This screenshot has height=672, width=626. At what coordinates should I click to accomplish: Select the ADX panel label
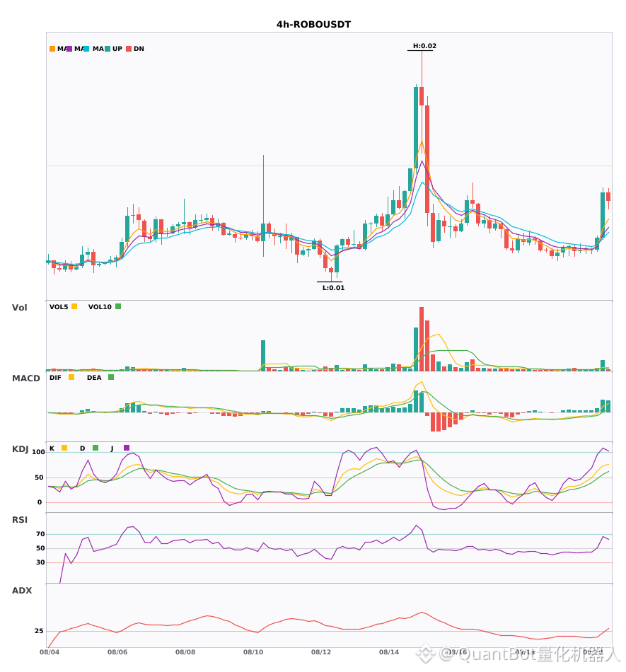coord(22,590)
